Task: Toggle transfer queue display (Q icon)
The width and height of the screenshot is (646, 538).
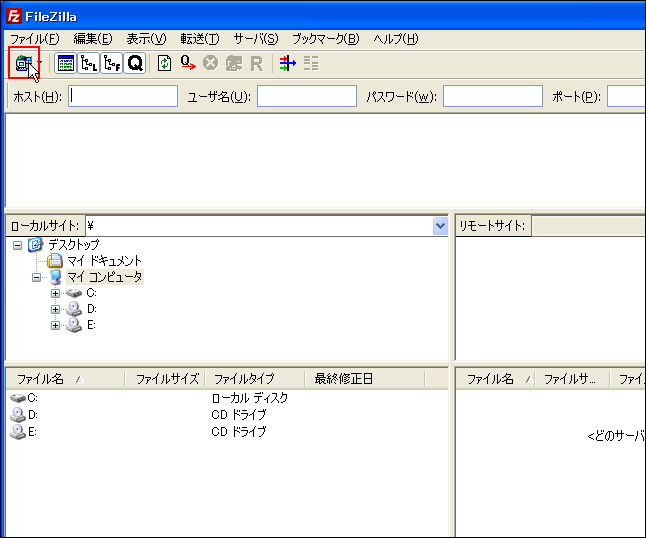Action: tap(135, 63)
